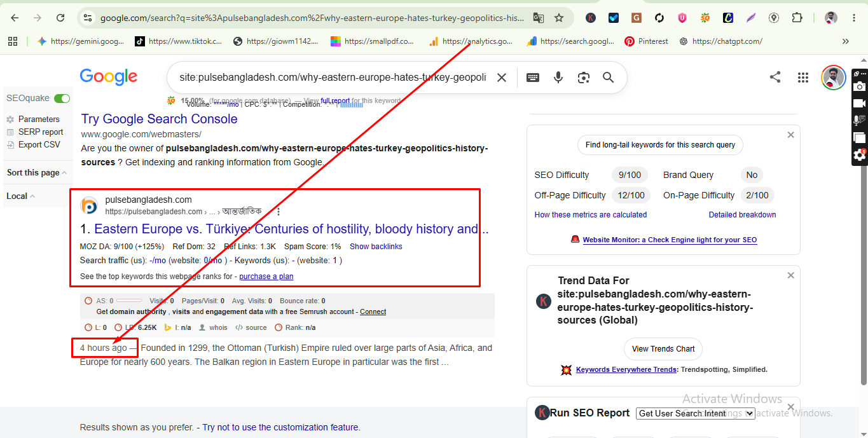The image size is (868, 438).
Task: Open the circular arrows extension icon
Action: click(659, 18)
